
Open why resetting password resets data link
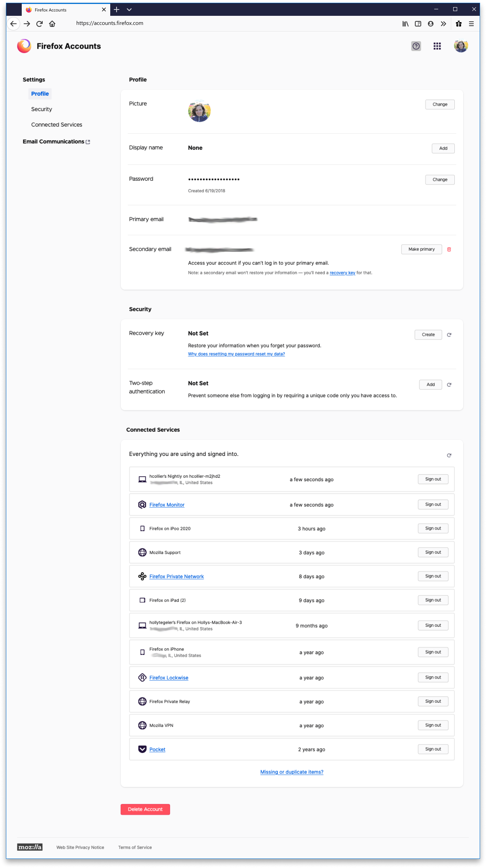click(x=236, y=354)
